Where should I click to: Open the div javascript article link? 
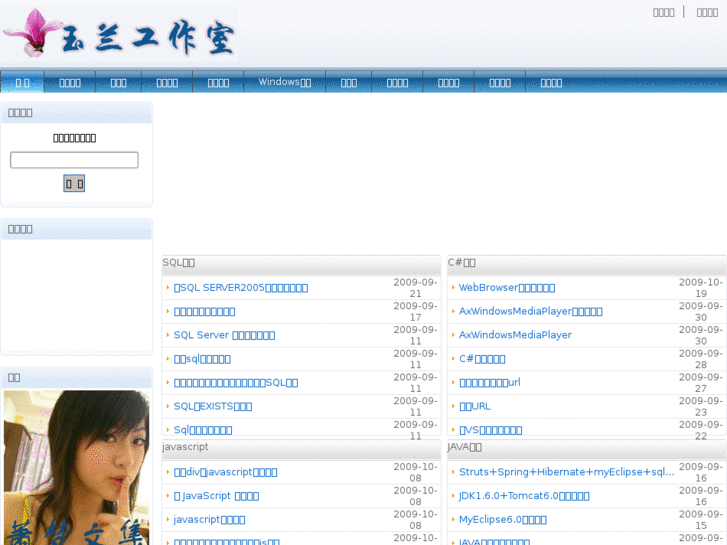pos(225,472)
